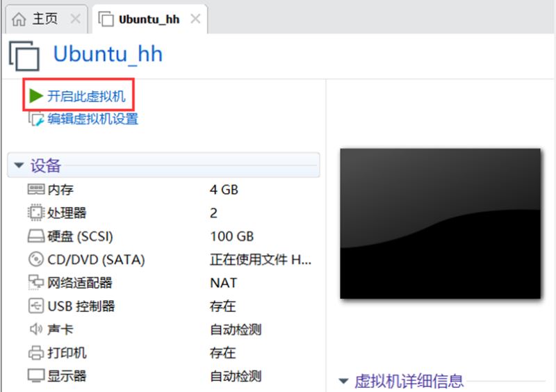Collapse the 设备 section arrow
The width and height of the screenshot is (556, 392).
pos(19,165)
